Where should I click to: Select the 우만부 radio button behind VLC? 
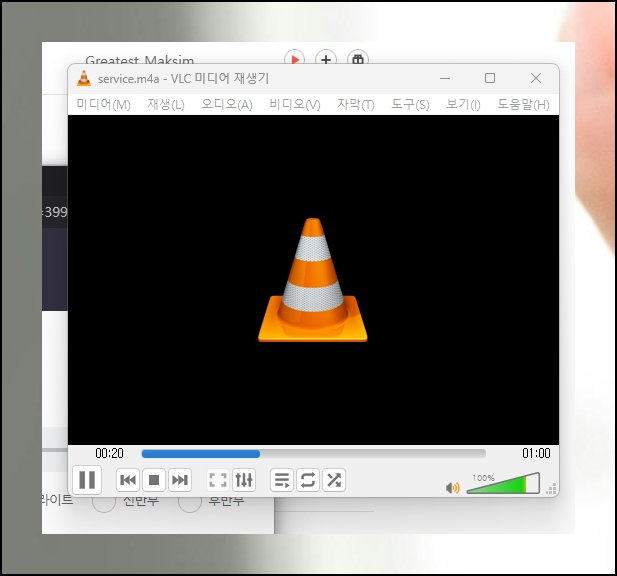(x=189, y=504)
